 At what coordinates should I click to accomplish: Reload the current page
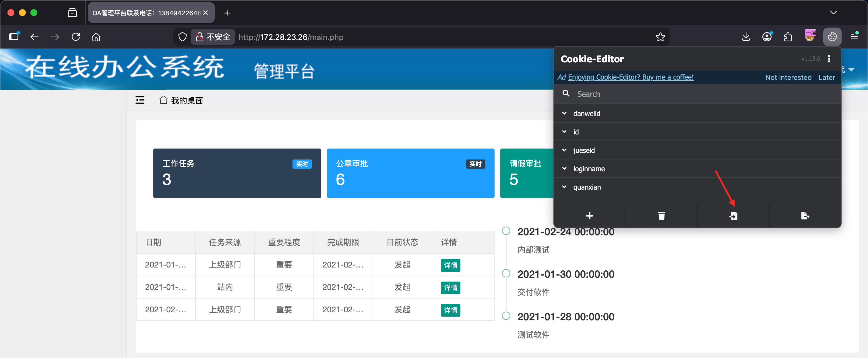76,37
